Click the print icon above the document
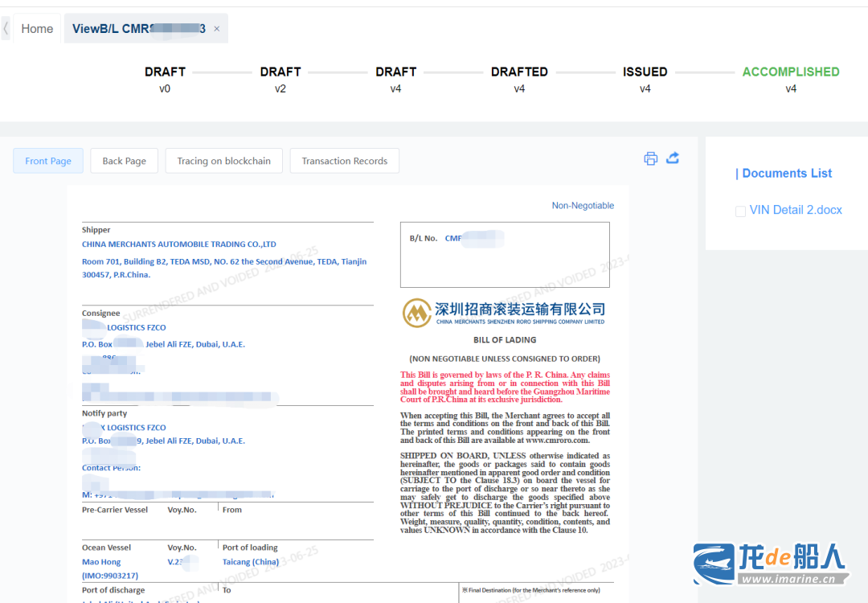 tap(650, 158)
